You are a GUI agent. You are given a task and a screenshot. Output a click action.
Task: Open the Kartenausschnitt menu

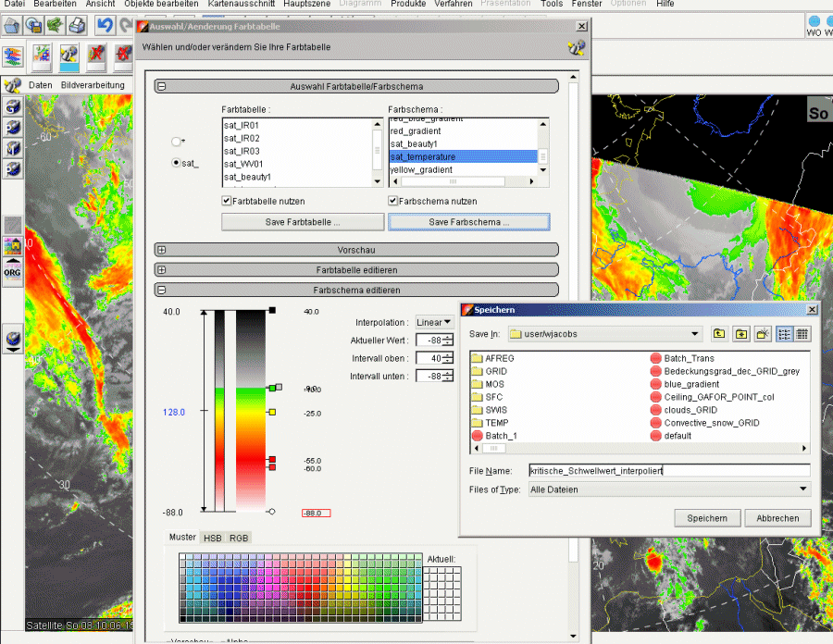coord(242,4)
